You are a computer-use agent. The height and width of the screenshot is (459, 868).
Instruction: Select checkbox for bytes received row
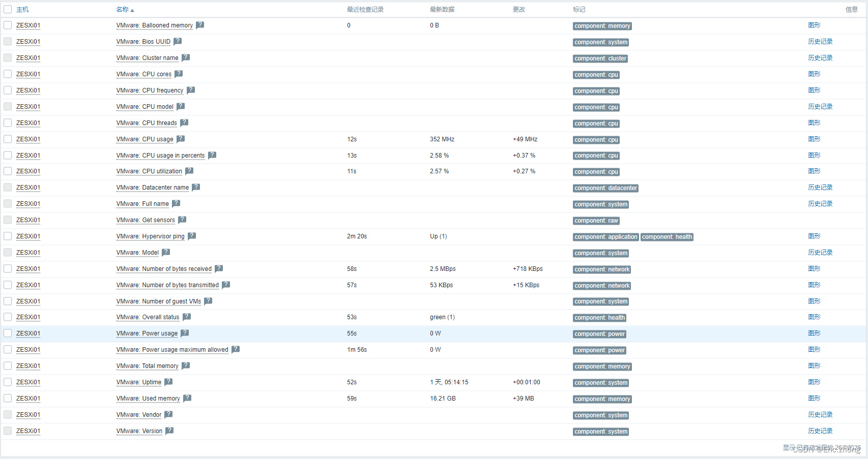8,268
